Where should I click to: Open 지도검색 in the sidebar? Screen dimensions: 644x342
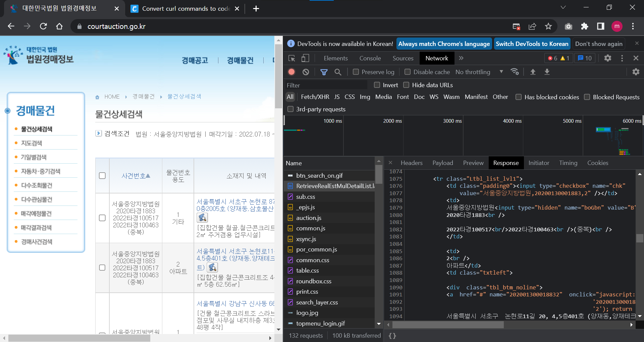(32, 143)
